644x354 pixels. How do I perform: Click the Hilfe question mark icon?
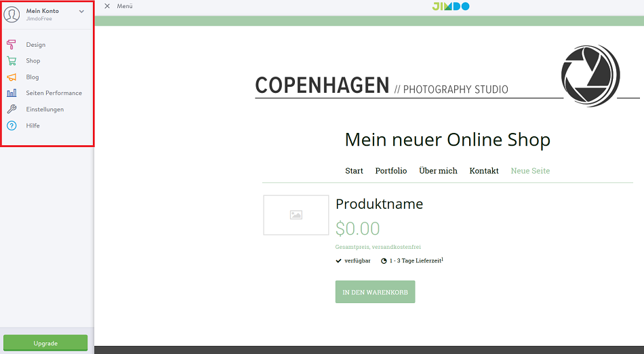coord(12,125)
